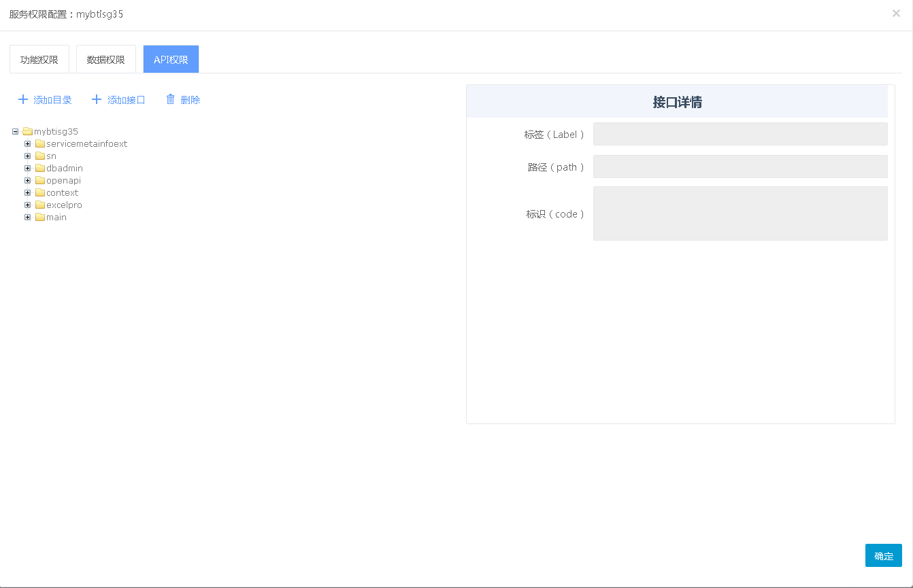Viewport: 913px width, 588px height.
Task: Click the servicemetainfoext folder icon
Action: 40,144
